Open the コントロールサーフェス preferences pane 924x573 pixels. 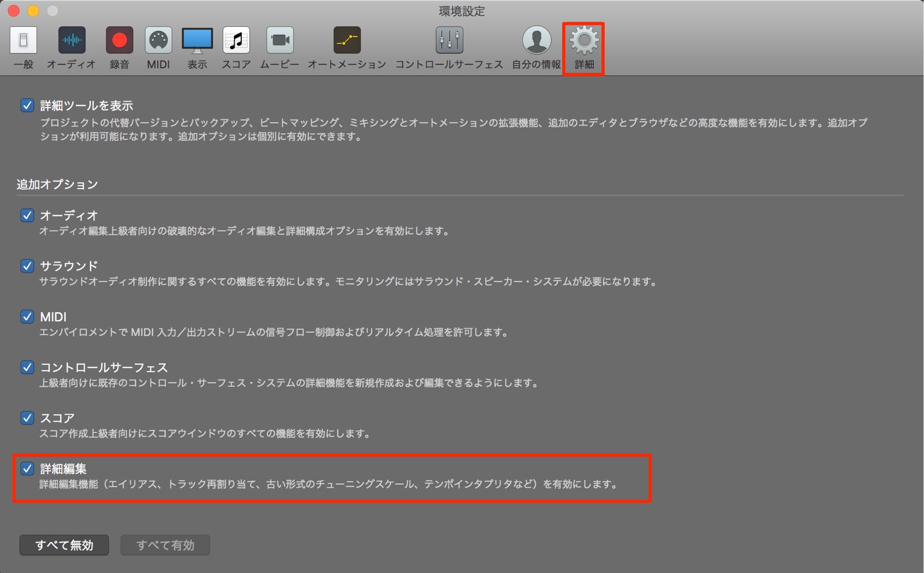tap(449, 48)
